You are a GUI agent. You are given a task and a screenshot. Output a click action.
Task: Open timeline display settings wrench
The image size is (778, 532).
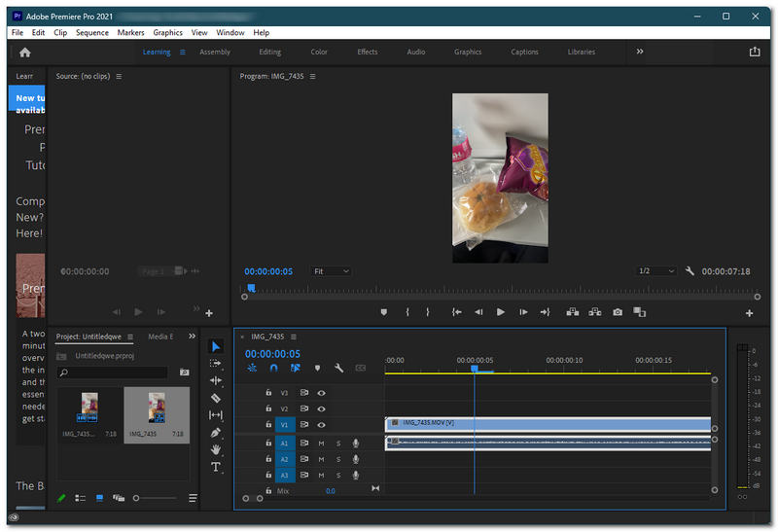pos(338,368)
